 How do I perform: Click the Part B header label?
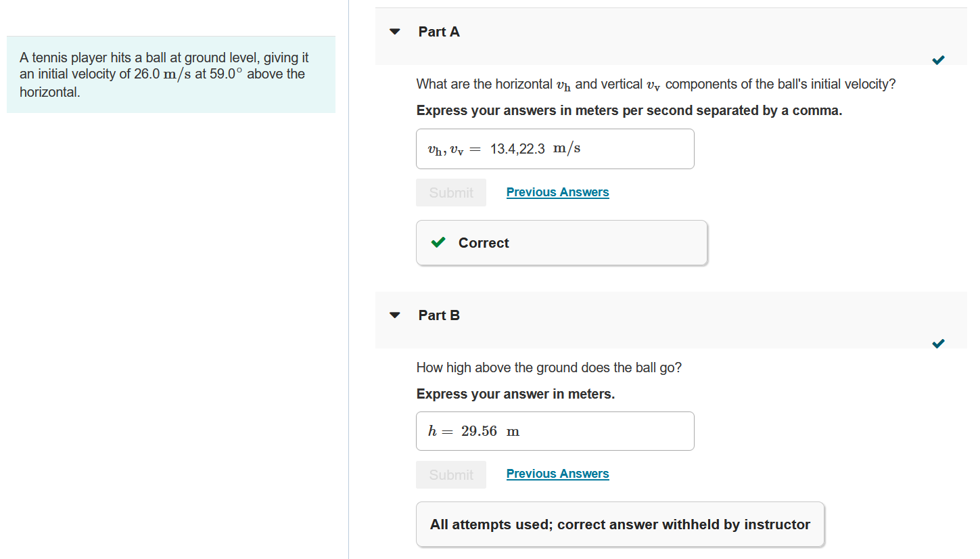(438, 315)
